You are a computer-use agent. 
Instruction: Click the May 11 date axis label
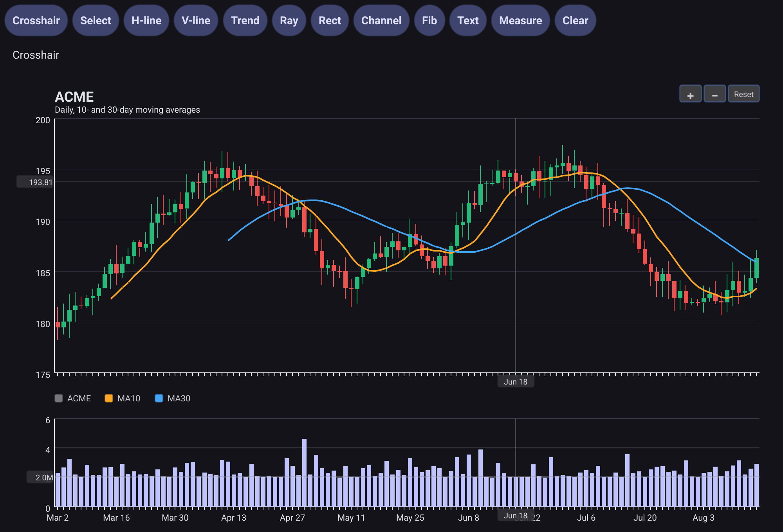point(351,518)
